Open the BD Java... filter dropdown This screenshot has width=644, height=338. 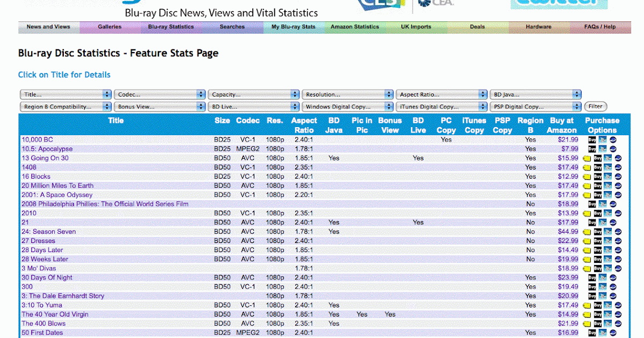[x=536, y=94]
